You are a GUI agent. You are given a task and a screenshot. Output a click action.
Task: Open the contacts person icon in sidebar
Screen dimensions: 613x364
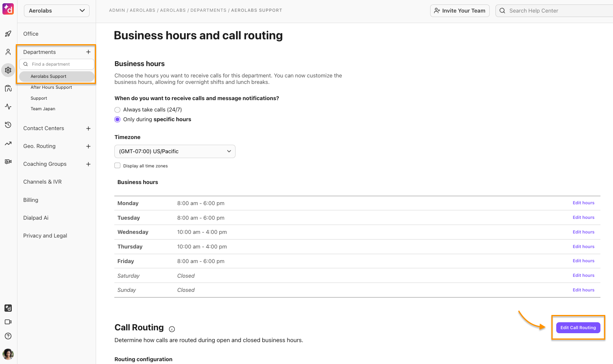tap(8, 52)
